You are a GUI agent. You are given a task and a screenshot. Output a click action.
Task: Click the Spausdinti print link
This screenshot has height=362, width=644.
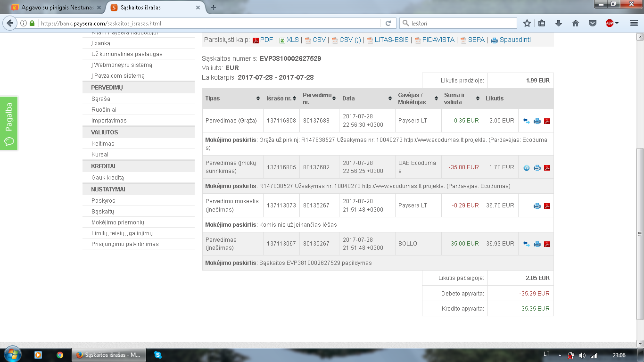(x=511, y=40)
